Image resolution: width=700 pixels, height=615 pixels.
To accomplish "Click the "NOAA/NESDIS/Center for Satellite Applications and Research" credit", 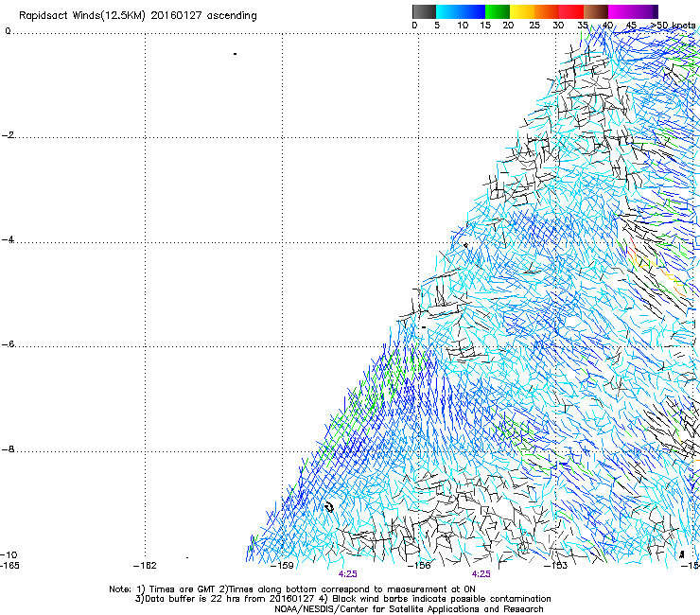I will [x=409, y=609].
